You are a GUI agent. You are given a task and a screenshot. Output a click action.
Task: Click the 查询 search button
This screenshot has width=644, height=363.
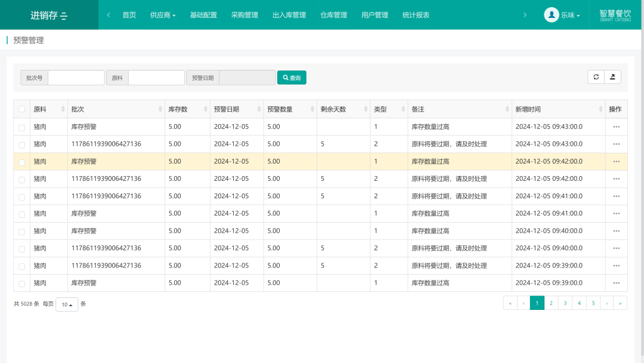pos(292,77)
